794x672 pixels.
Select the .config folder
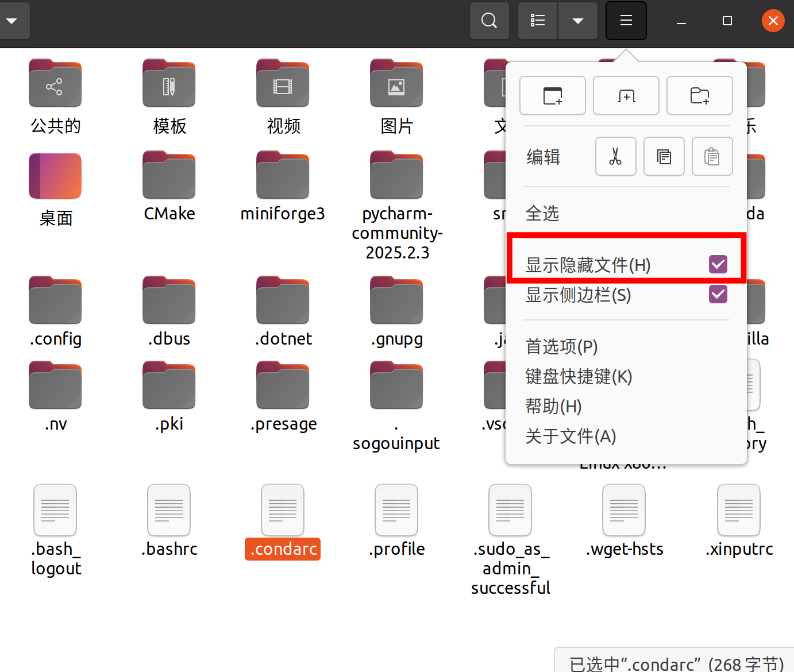point(55,300)
